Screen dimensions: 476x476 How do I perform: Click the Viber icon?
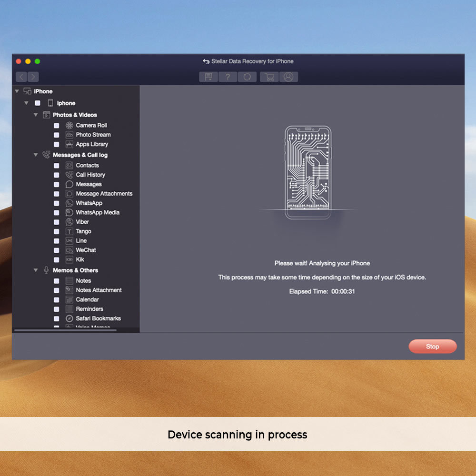[69, 222]
